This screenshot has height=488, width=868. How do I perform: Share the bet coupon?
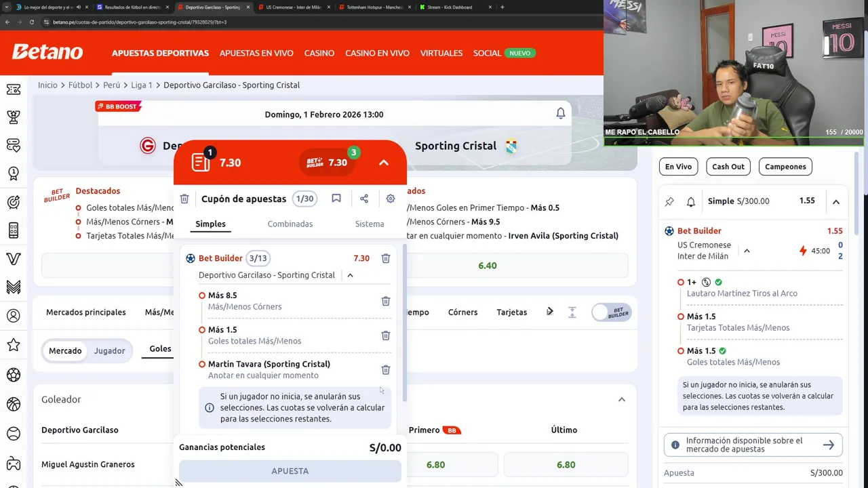[364, 199]
